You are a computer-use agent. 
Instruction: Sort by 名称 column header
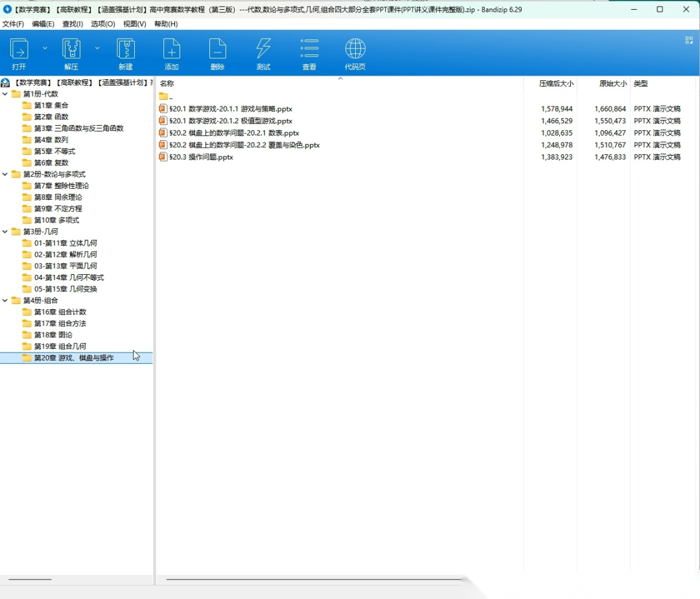click(167, 84)
